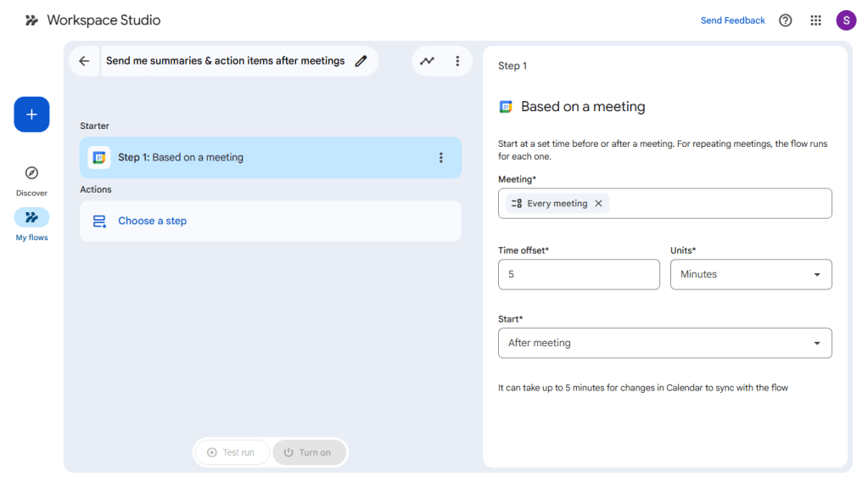Open the Google apps grid icon

point(815,20)
